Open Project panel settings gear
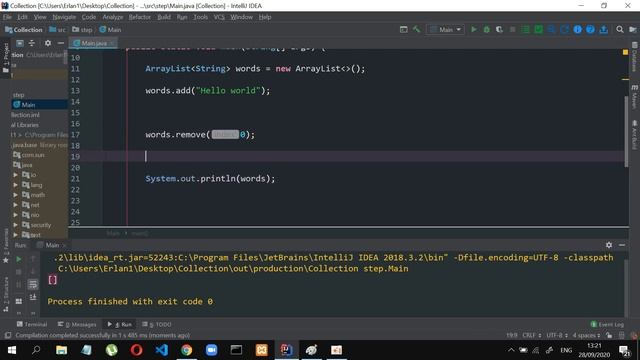Viewport: 640px width, 360px height. (x=48, y=43)
